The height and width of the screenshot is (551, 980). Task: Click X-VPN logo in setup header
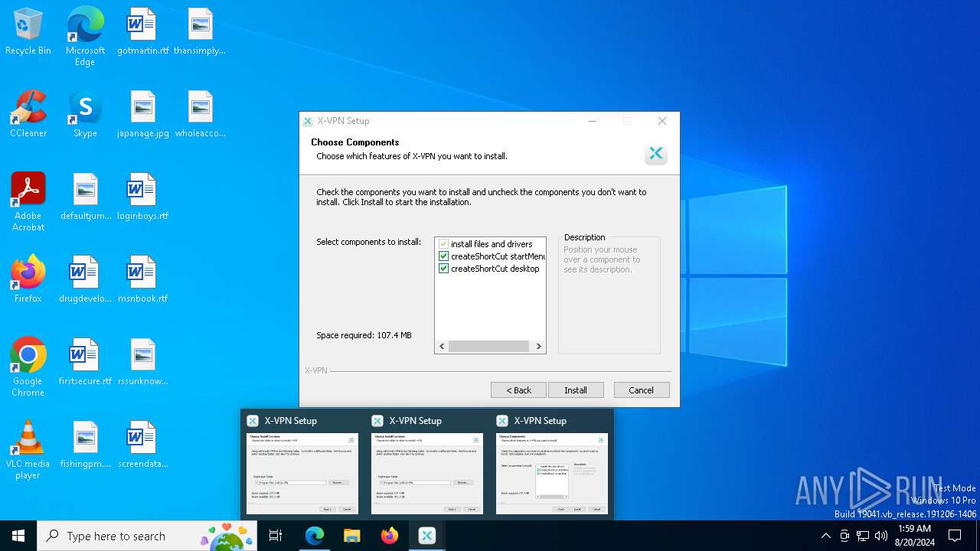pos(656,154)
